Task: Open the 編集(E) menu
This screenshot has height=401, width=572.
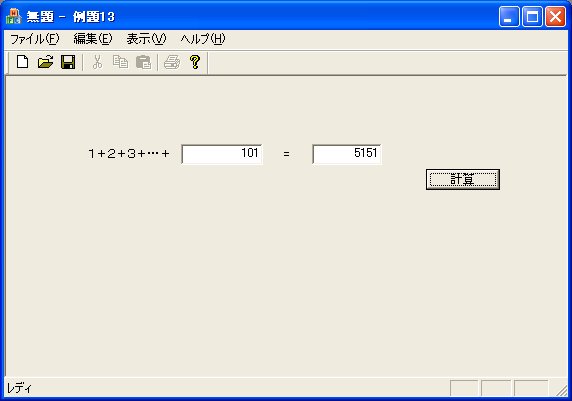Action: tap(93, 39)
